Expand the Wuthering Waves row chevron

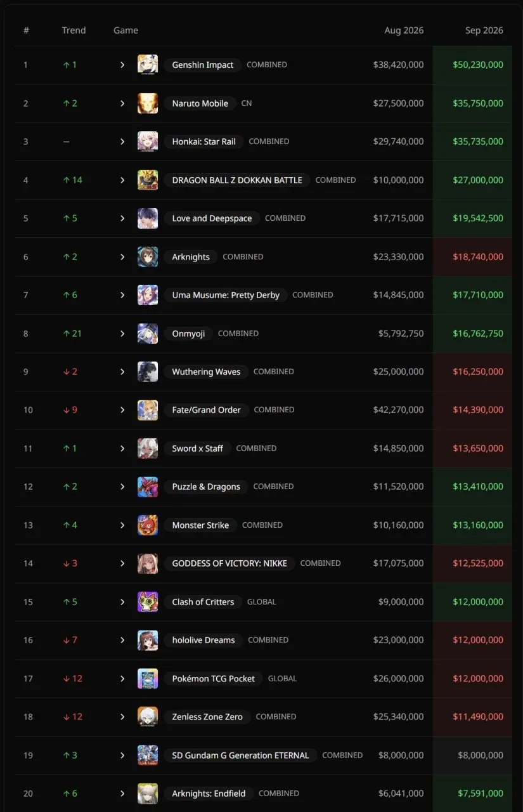(x=122, y=372)
